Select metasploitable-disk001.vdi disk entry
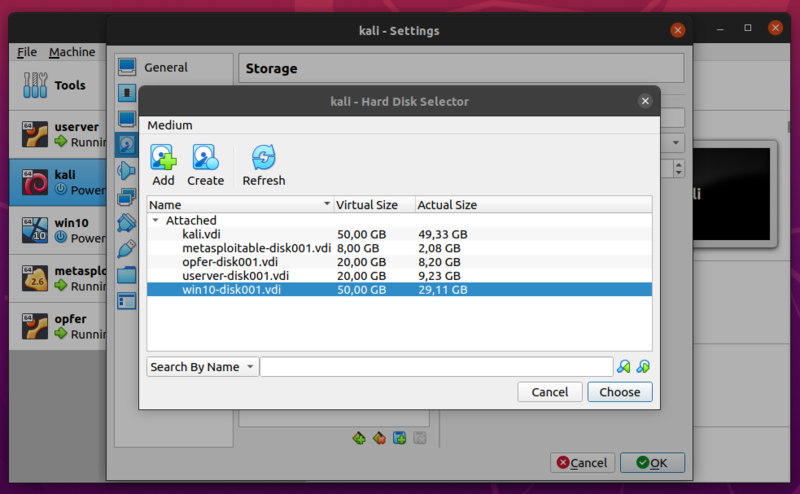This screenshot has width=800, height=494. click(x=256, y=248)
